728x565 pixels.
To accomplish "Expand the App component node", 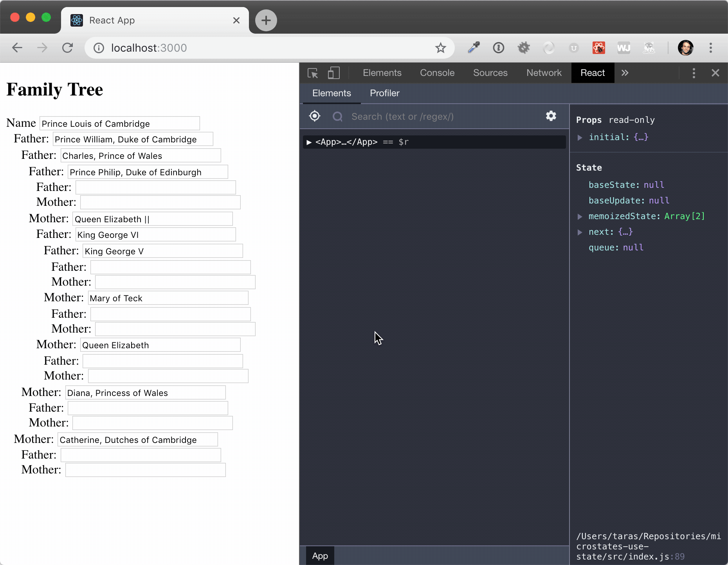I will click(309, 142).
